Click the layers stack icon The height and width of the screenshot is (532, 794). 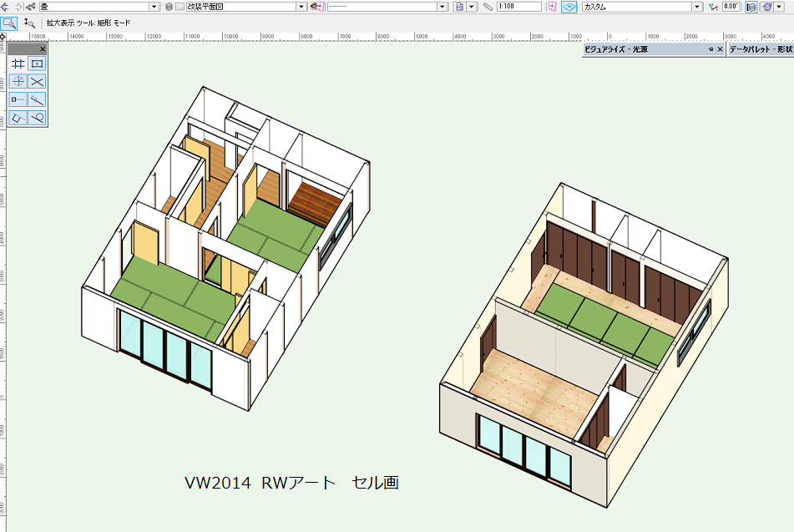169,7
